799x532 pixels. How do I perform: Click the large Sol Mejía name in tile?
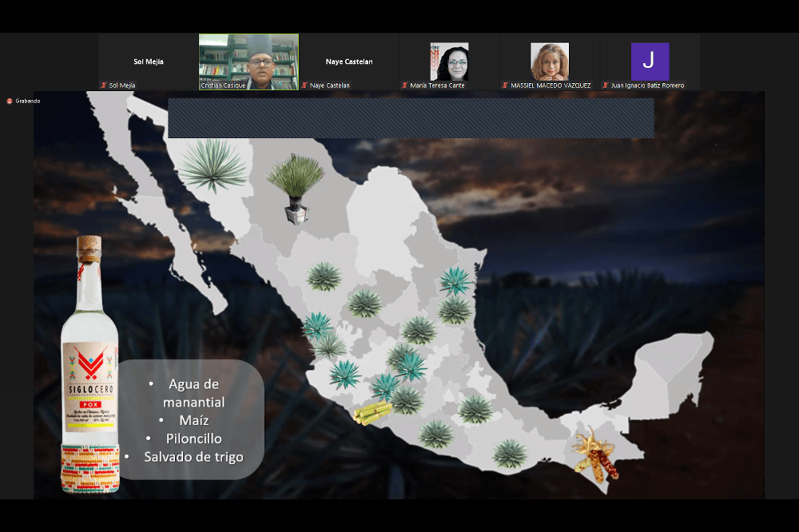click(149, 62)
